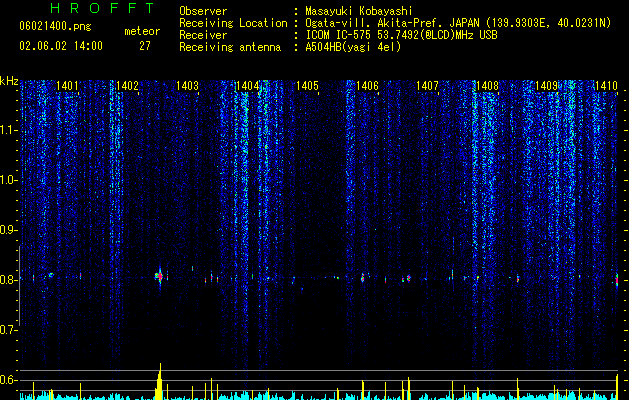629x400 pixels.
Task: Click the meteor count label
Action: click(142, 31)
